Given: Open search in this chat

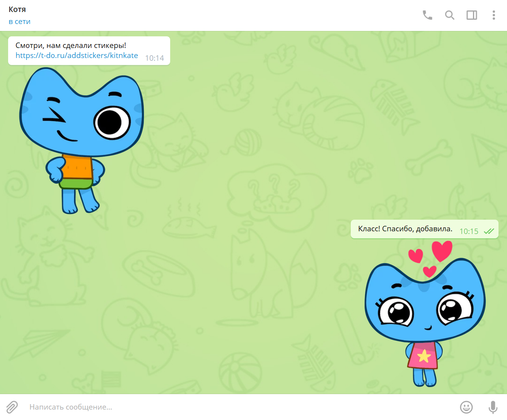Looking at the screenshot, I should tap(449, 15).
